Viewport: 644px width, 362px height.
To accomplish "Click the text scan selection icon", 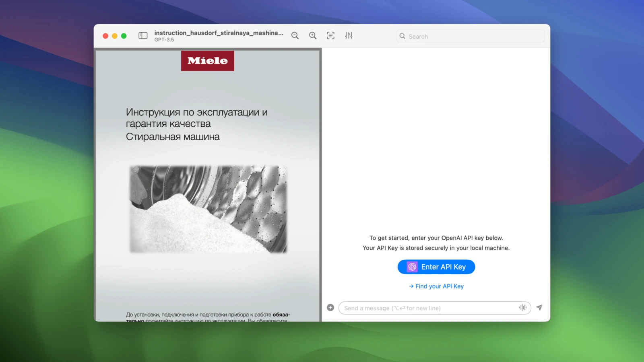I will pos(330,36).
